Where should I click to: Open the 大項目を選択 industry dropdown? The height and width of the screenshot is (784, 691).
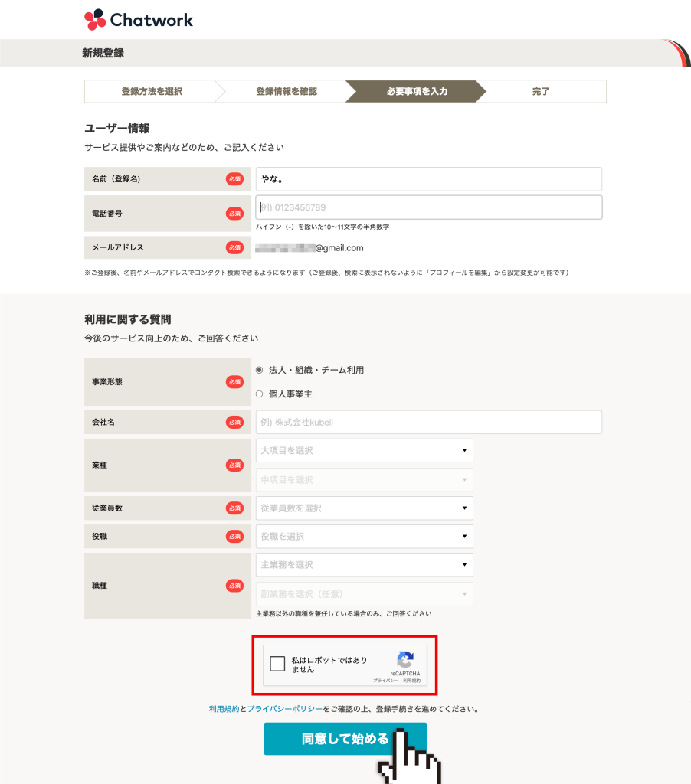click(364, 450)
